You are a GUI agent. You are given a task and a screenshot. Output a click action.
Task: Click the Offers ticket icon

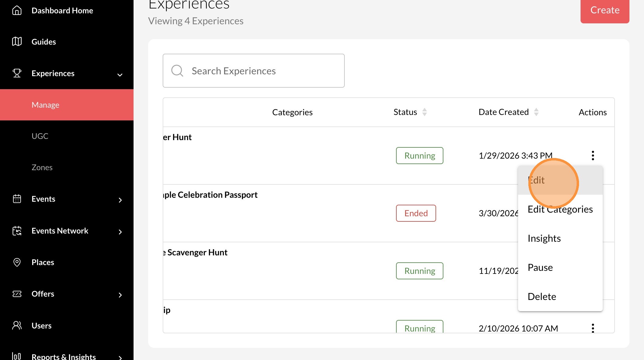tap(17, 294)
